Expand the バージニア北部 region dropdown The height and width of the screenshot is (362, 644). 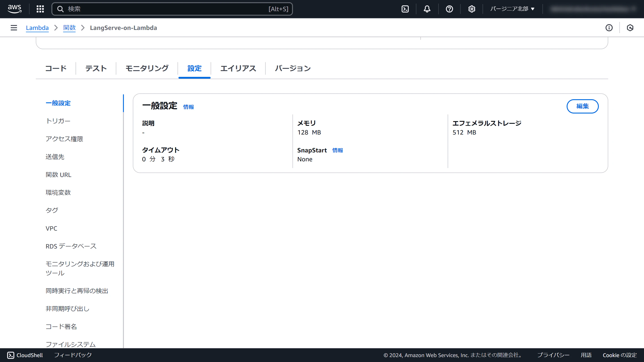coord(512,9)
